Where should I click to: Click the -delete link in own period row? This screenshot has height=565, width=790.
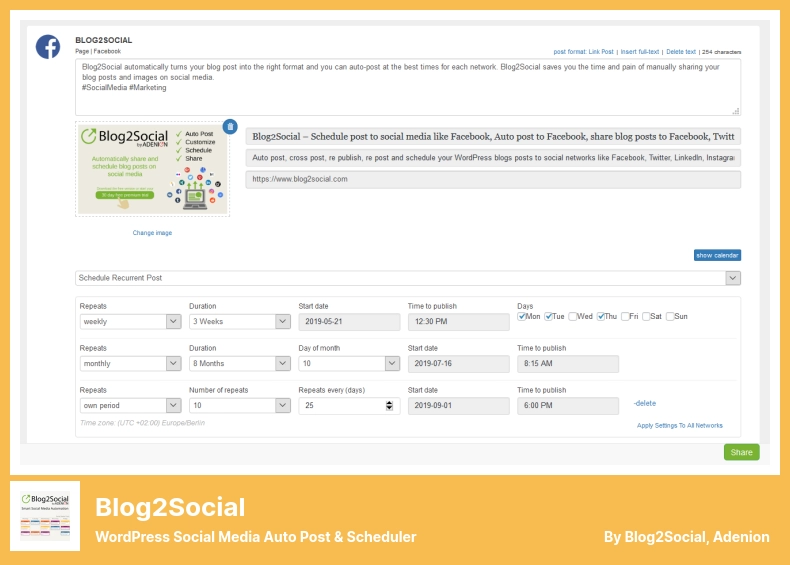[645, 403]
